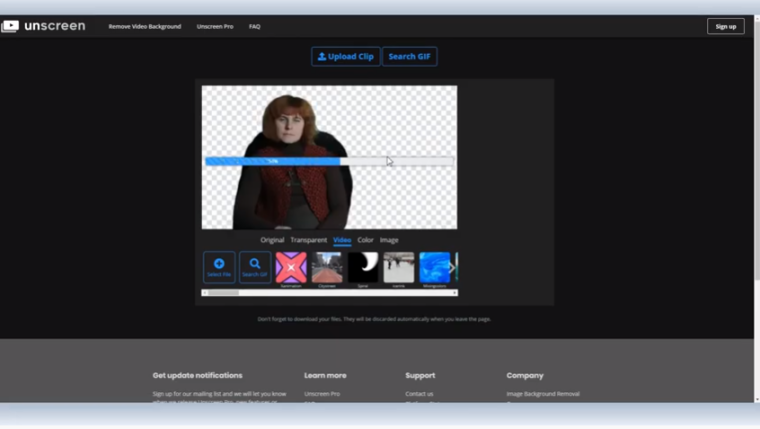Viewport: 760px width, 429px height.
Task: Click the Unscreen logo
Action: (x=43, y=26)
